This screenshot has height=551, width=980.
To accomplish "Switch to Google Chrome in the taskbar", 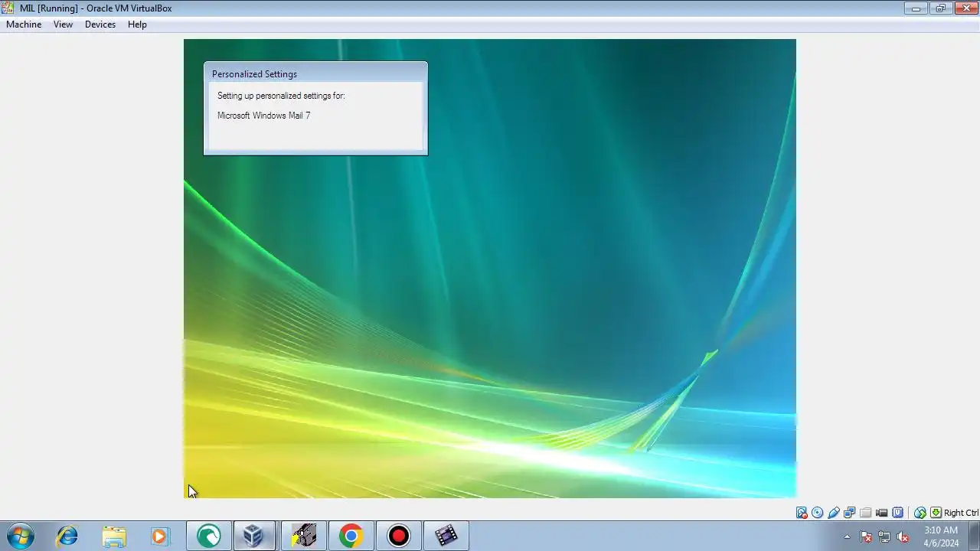I will 351,536.
